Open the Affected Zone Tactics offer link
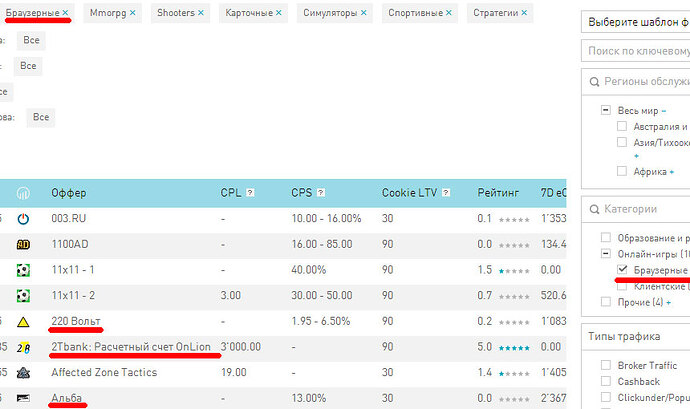Screen dimensions: 690x409 click(x=104, y=372)
